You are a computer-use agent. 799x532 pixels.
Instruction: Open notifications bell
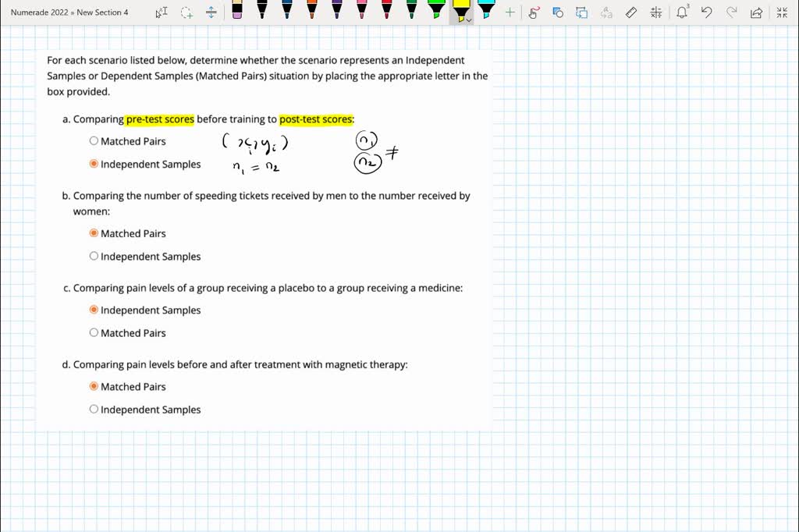(682, 12)
